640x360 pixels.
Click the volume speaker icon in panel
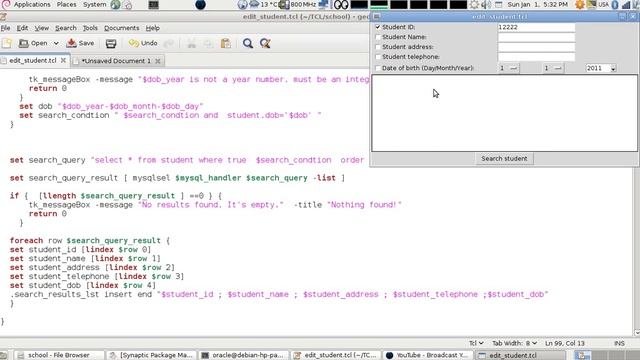point(486,5)
